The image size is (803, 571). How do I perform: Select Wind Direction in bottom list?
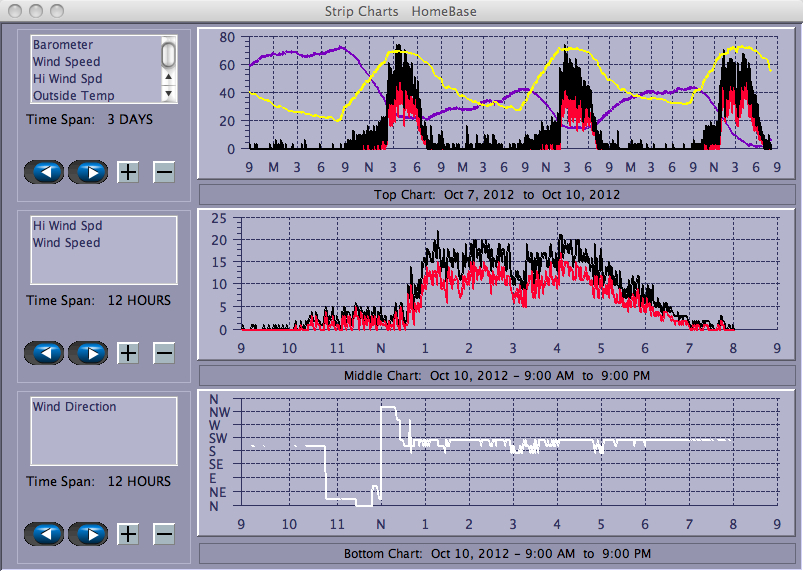[x=74, y=407]
